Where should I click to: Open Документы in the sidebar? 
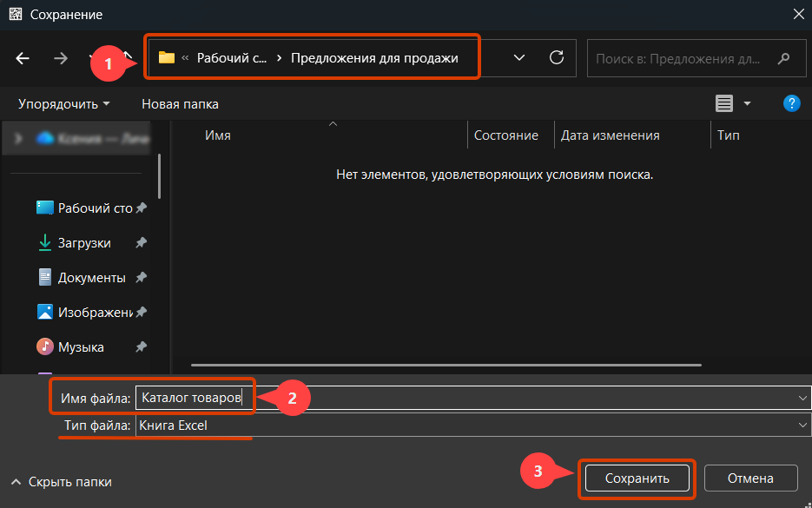coord(92,278)
